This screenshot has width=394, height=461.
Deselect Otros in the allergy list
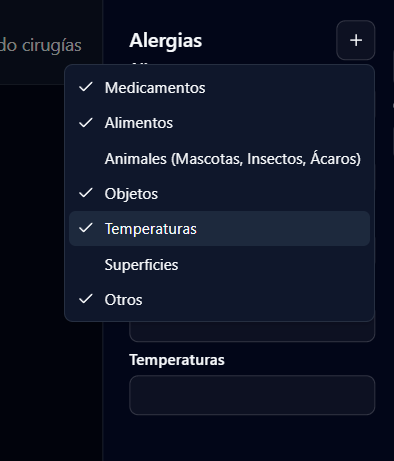[219, 300]
